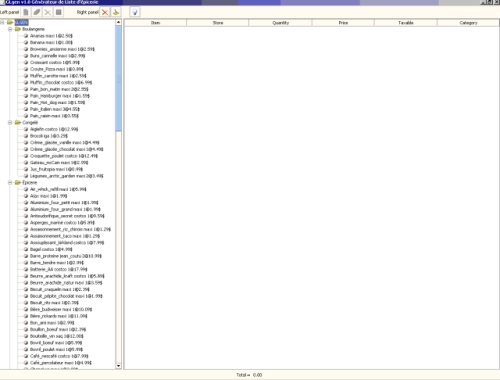Sort by the Category column header
This screenshot has height=380, width=500.
tap(468, 23)
